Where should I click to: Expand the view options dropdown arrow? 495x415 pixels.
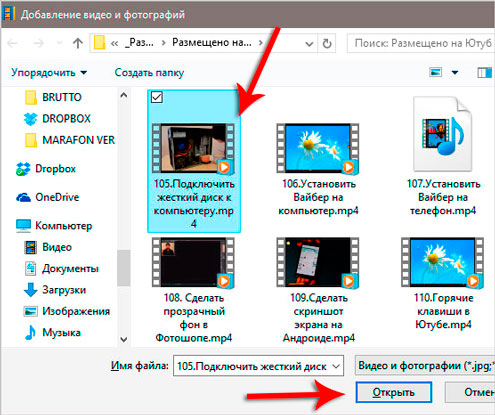pyautogui.click(x=455, y=72)
